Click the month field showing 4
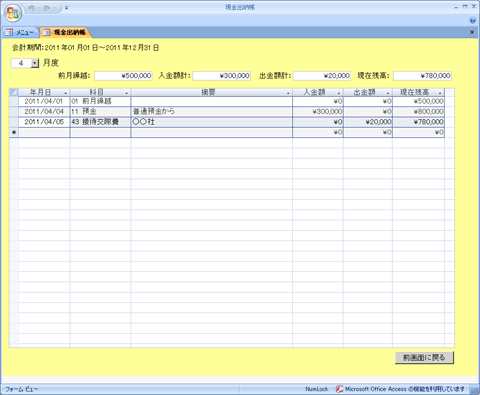The image size is (480, 395). coord(21,63)
